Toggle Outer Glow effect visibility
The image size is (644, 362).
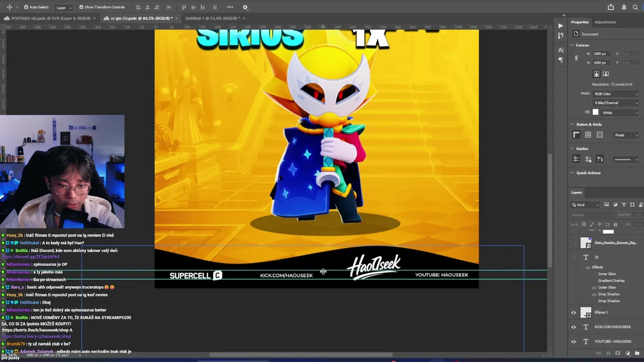[594, 288]
